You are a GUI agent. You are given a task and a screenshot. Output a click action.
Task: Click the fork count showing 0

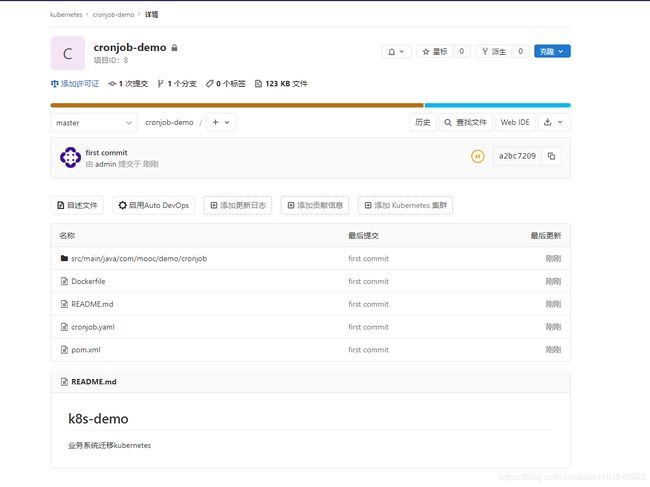click(521, 51)
